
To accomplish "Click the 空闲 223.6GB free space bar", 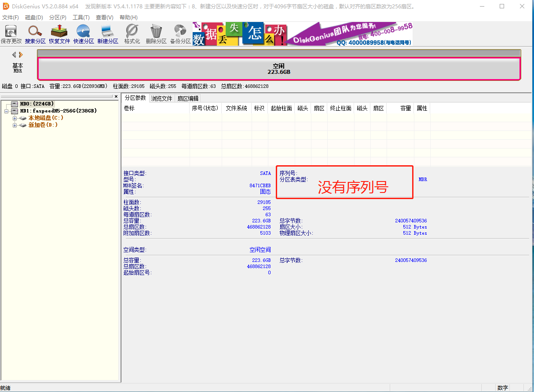I will click(279, 69).
